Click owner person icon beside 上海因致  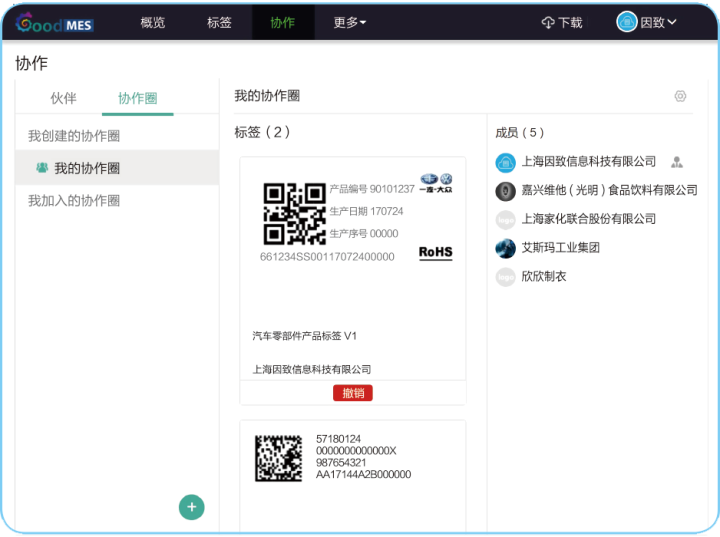coord(676,162)
